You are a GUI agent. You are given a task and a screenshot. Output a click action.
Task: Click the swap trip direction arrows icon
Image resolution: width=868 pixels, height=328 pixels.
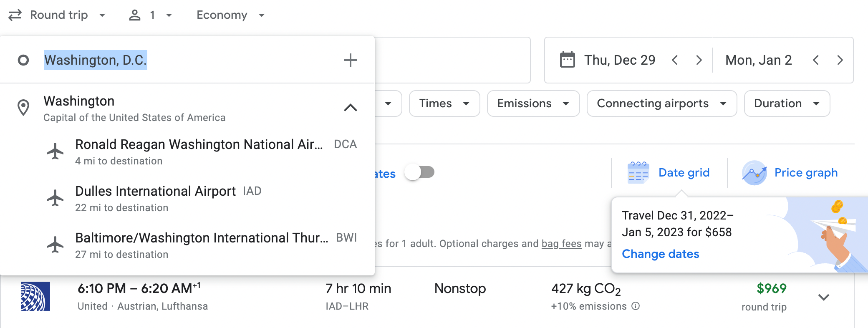point(14,15)
